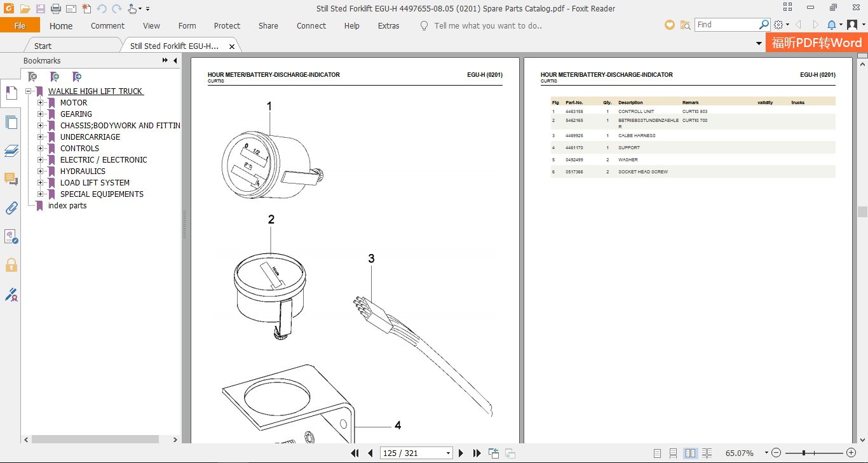The height and width of the screenshot is (463, 868).
Task: Click the 'Tell me what you want to do' box
Action: (487, 26)
